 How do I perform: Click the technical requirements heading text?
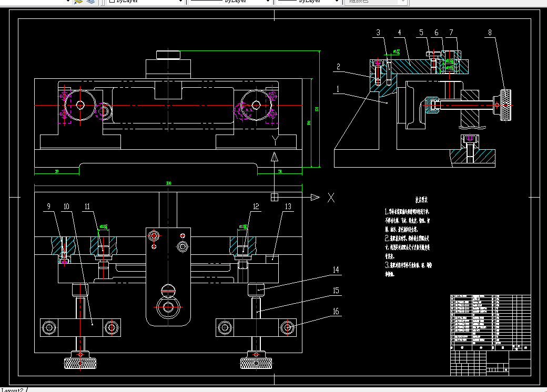click(421, 200)
